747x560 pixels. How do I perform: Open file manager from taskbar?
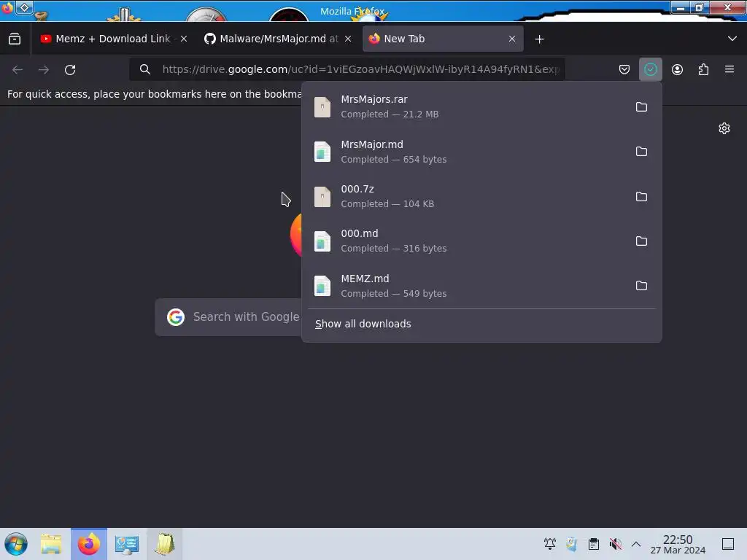tap(51, 544)
